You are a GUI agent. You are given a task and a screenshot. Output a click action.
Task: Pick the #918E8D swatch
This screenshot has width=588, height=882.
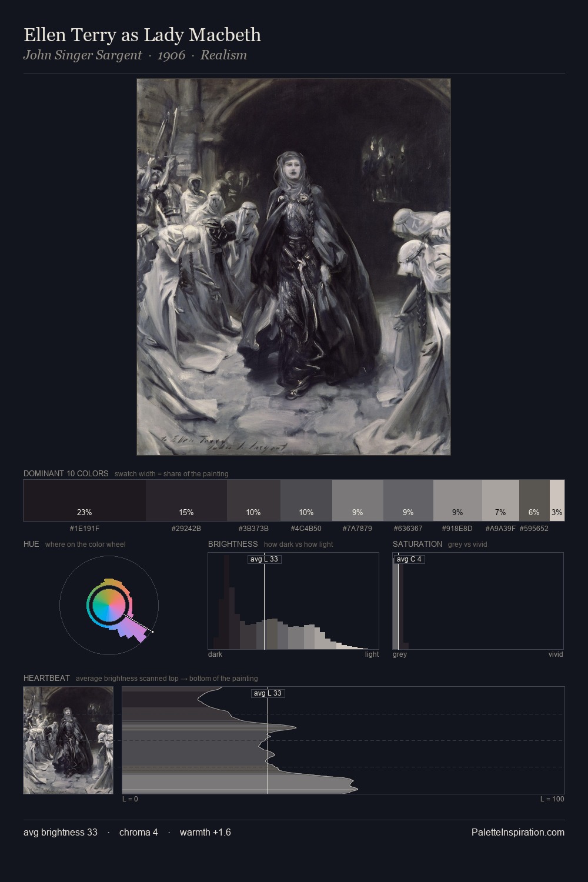pos(457,500)
